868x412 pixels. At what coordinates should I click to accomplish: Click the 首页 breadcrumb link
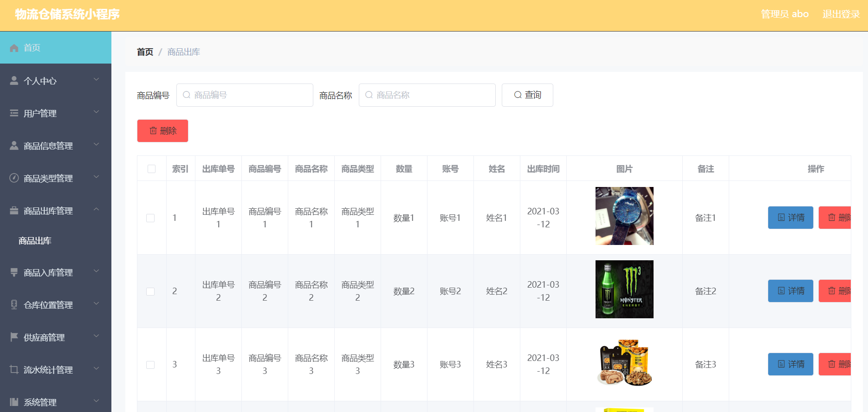[x=145, y=52]
